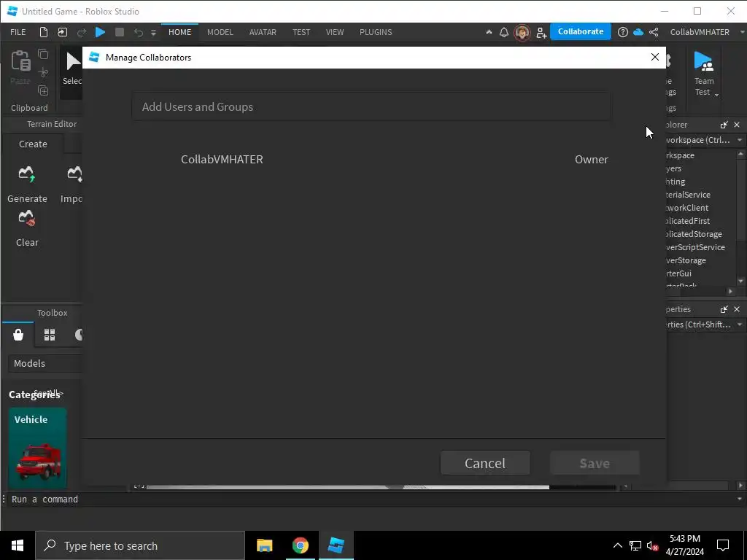Undock the Explorer panel
747x560 pixels.
pyautogui.click(x=724, y=125)
